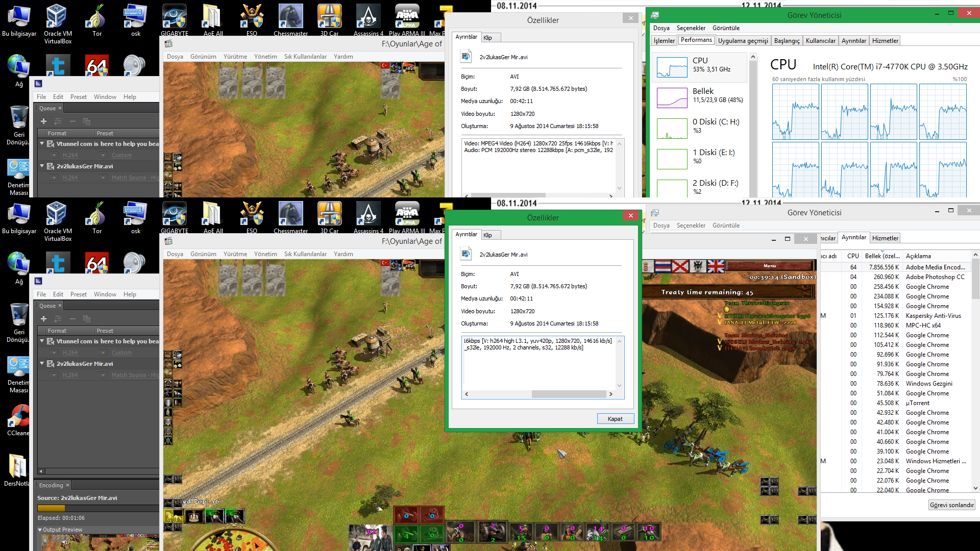This screenshot has width=980, height=551.
Task: Click the Turkish flag player icon in the game
Action: point(385,263)
